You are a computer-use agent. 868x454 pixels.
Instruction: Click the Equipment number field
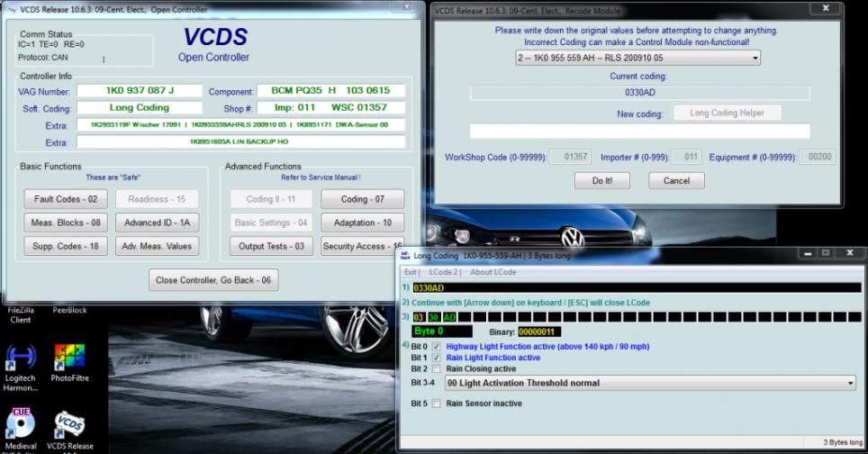point(817,157)
